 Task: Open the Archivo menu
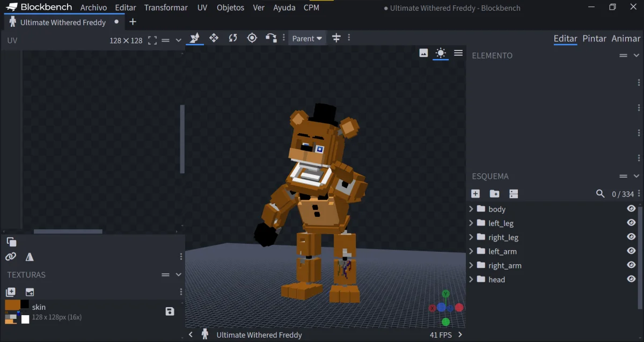(x=93, y=8)
